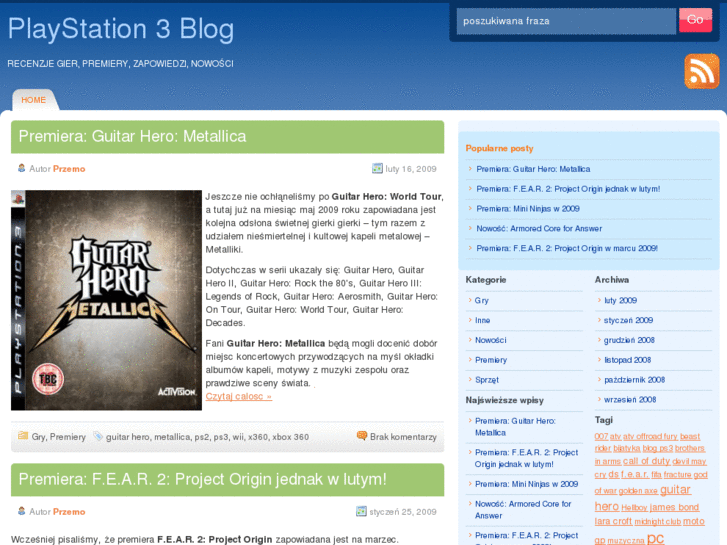The image size is (727, 545).
Task: Click the 'fifa' tag in tag cloud
Action: click(x=656, y=475)
